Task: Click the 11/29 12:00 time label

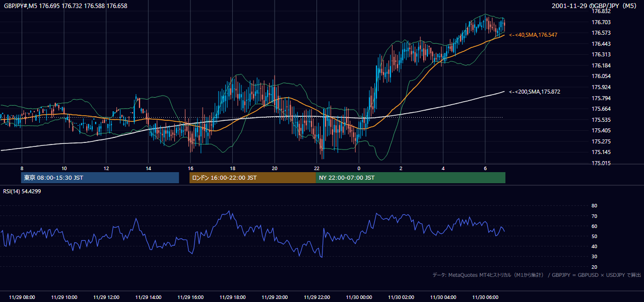Action: click(x=106, y=297)
